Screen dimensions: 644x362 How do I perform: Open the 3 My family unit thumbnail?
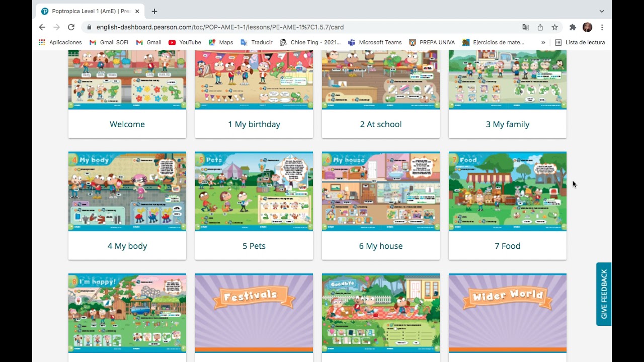click(508, 79)
